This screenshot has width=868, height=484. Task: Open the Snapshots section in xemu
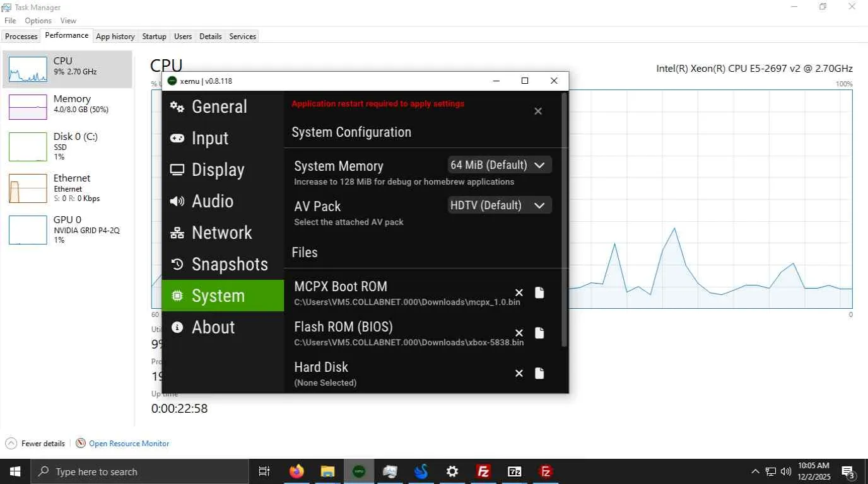pyautogui.click(x=223, y=264)
